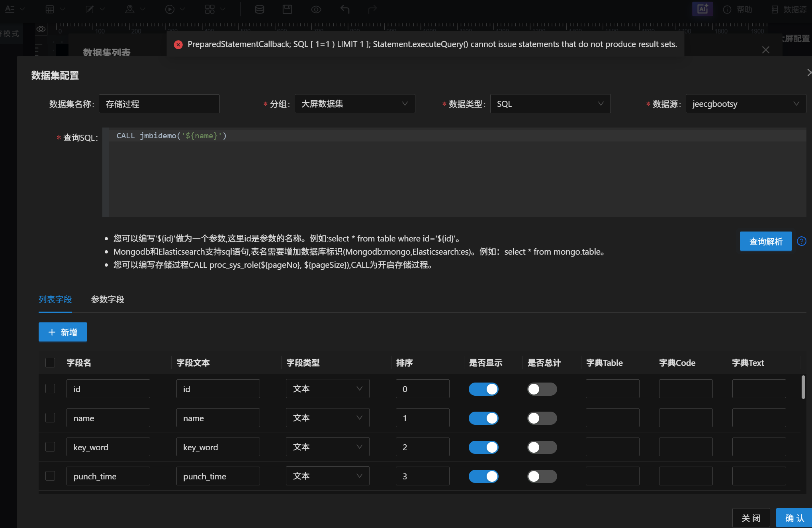Click the field table vertical scrollbar
The width and height of the screenshot is (812, 528).
tap(803, 387)
